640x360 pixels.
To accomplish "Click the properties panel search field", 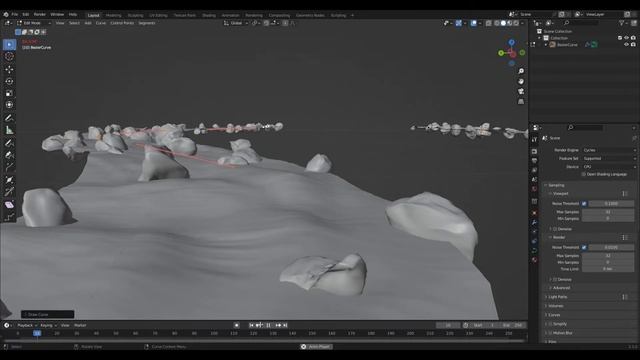I will tap(584, 128).
